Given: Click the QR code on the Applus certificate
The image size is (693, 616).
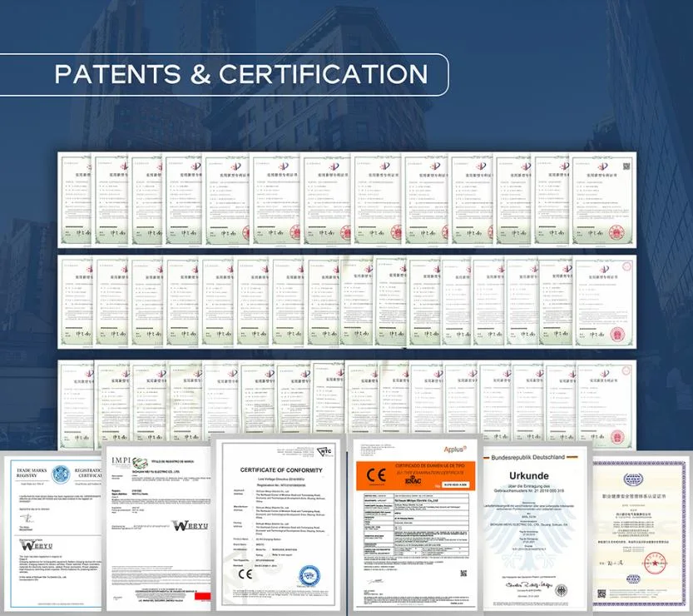Looking at the screenshot, I should coord(463,574).
